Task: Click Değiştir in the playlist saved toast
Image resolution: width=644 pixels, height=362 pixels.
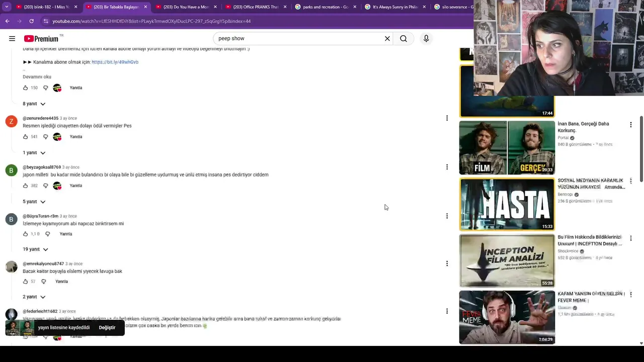Action: 107,327
